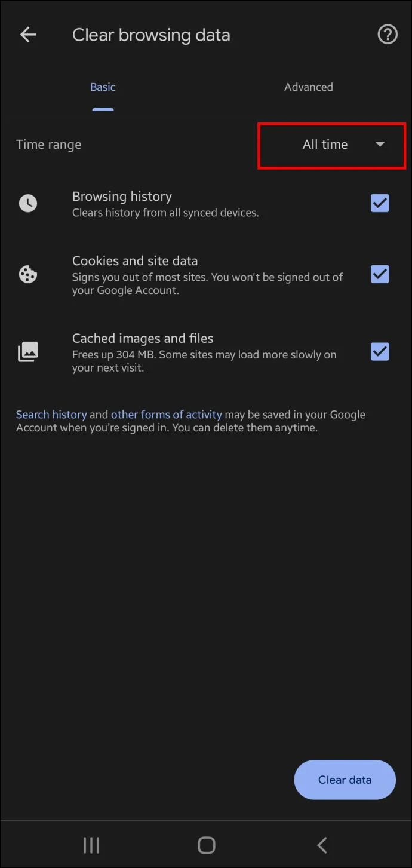The height and width of the screenshot is (868, 412).
Task: Tap the Time range label row
Action: click(x=48, y=145)
